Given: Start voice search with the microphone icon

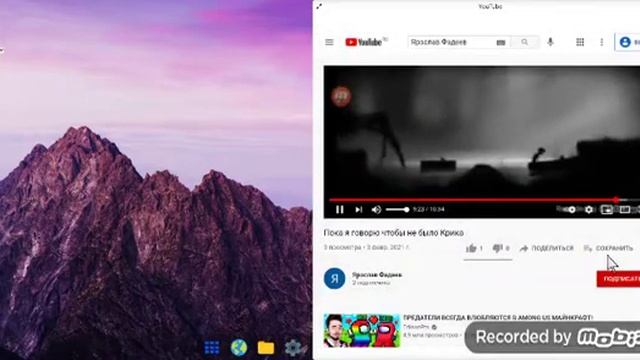Looking at the screenshot, I should [x=551, y=42].
